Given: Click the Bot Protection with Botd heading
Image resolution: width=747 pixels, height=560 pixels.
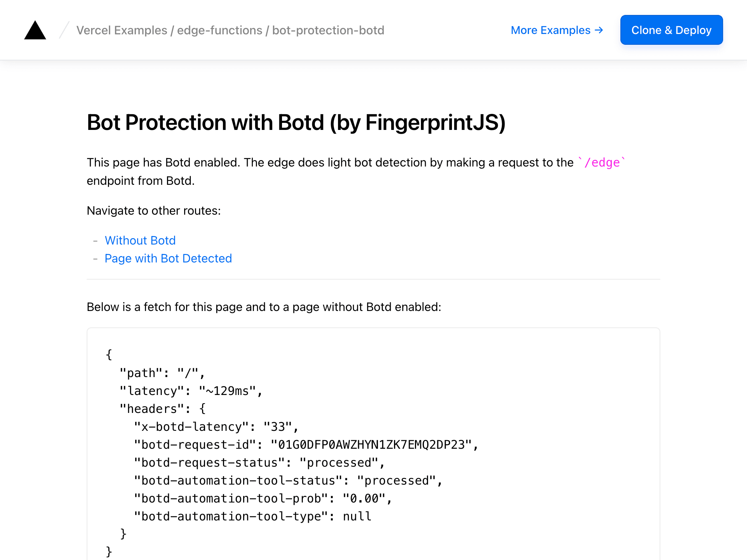Looking at the screenshot, I should click(x=296, y=122).
